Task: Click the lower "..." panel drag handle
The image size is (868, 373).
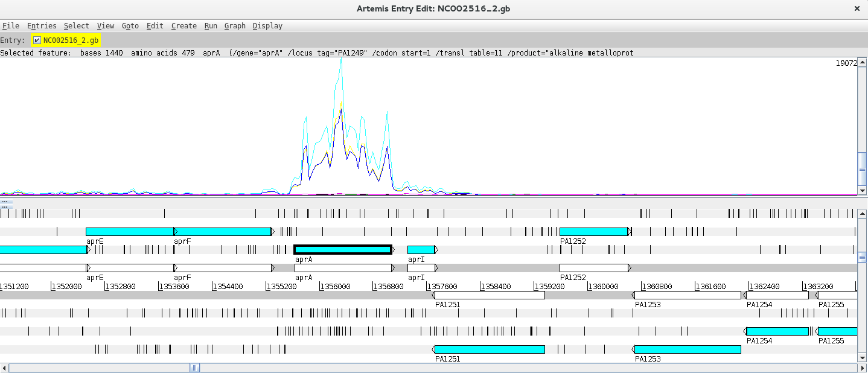Action: point(6,208)
